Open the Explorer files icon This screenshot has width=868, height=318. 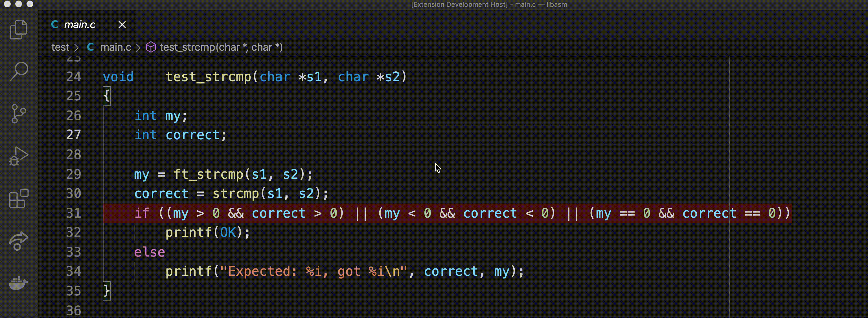[19, 30]
